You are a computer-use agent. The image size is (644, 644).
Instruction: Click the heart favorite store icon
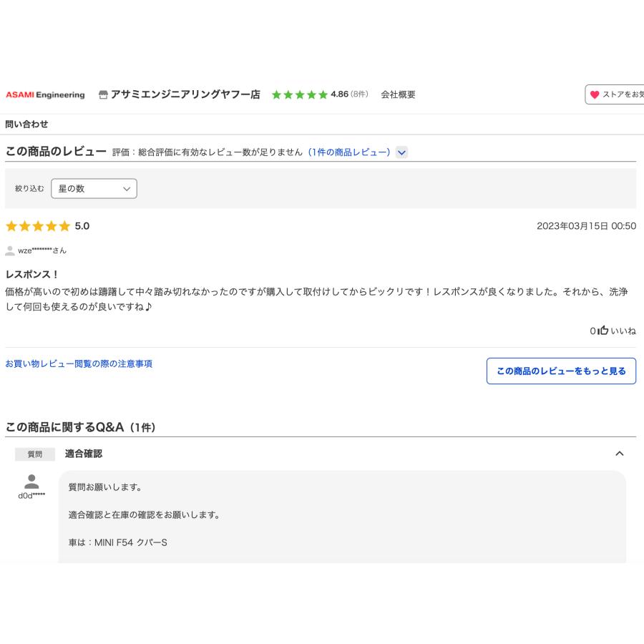point(595,94)
